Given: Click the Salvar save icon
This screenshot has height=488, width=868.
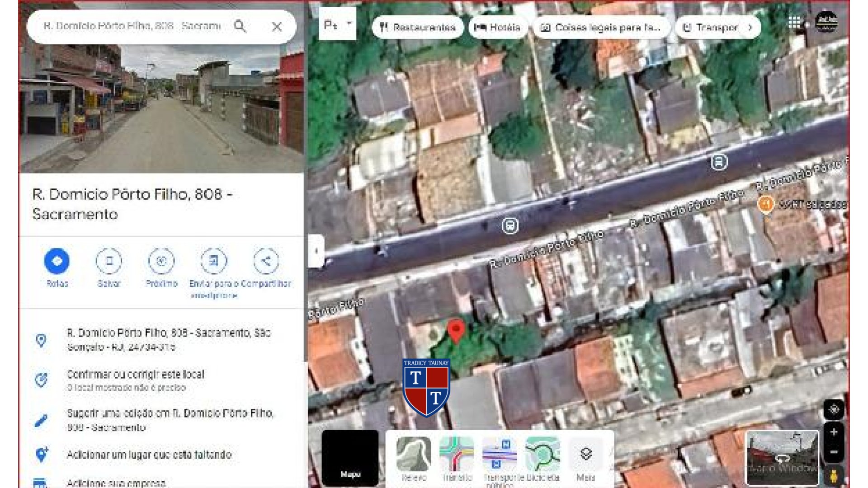Looking at the screenshot, I should (109, 261).
